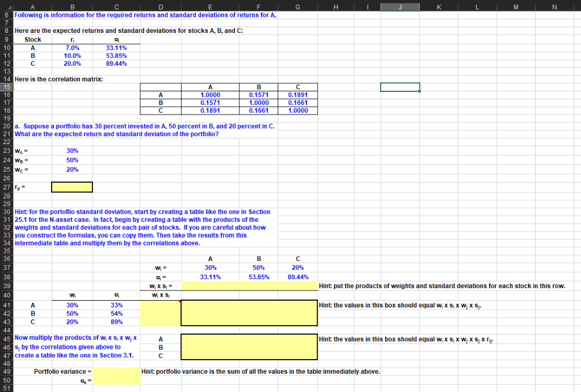
Task: Click the yellow correlation-products box beside A B C
Action: [x=249, y=346]
